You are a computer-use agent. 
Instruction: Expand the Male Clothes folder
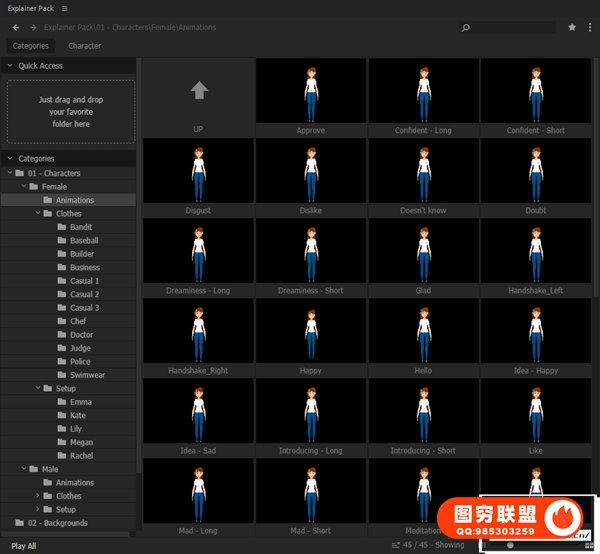tap(37, 496)
